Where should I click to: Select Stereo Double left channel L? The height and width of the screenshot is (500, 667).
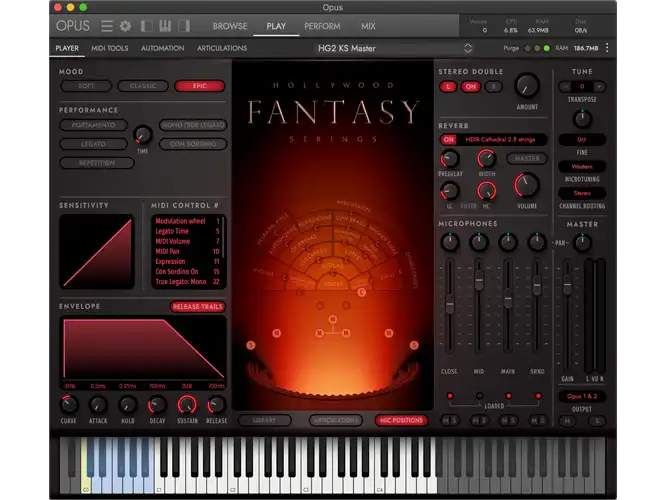pyautogui.click(x=448, y=87)
